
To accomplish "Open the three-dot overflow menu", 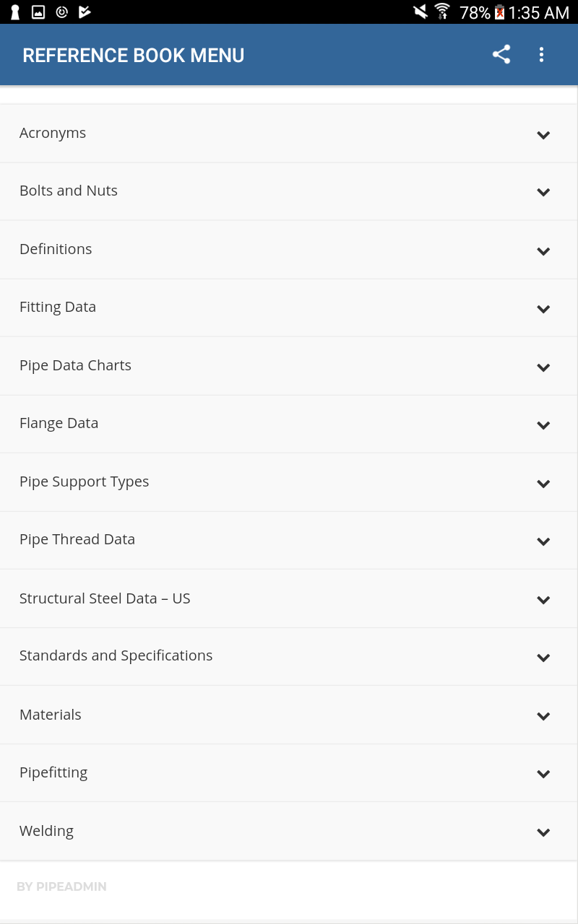I will 541,55.
